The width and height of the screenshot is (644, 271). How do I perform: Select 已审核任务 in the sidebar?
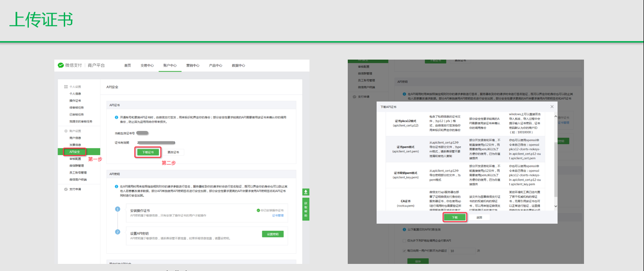tap(77, 114)
